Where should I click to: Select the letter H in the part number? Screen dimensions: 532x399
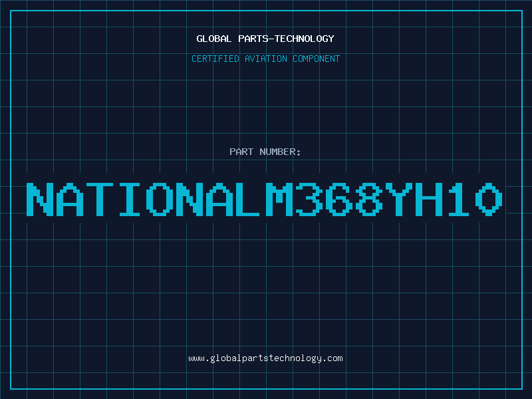tap(428, 199)
